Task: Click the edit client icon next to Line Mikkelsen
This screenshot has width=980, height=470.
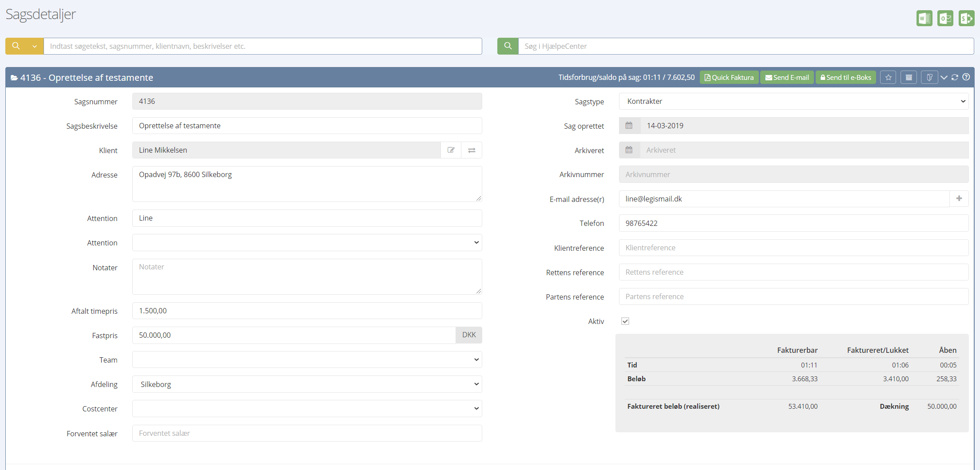Action: pos(451,150)
